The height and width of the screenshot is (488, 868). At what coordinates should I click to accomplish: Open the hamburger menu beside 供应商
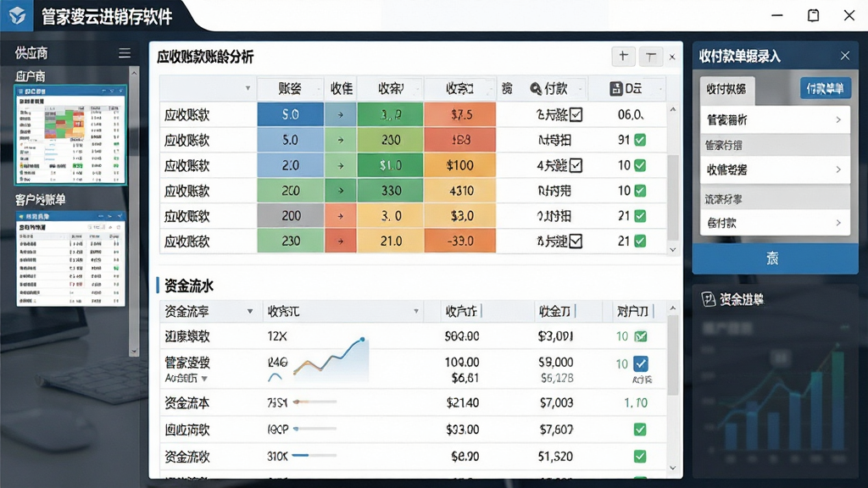point(125,53)
